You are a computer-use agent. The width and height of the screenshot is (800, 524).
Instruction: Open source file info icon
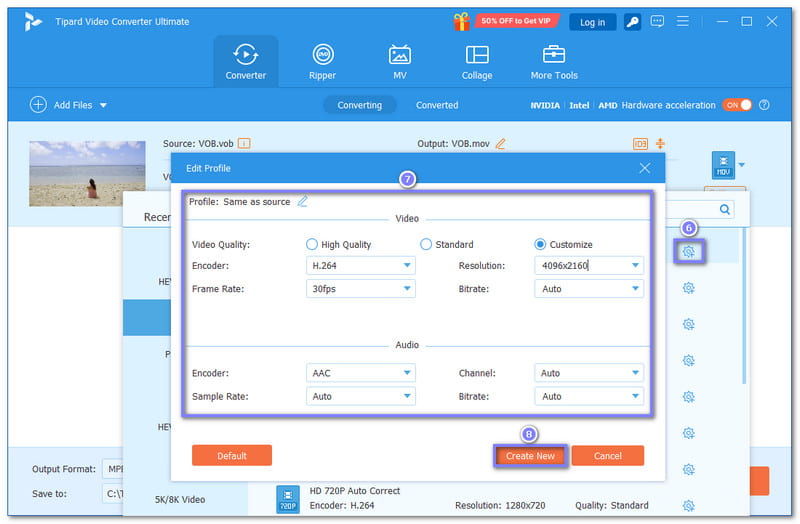tap(244, 143)
